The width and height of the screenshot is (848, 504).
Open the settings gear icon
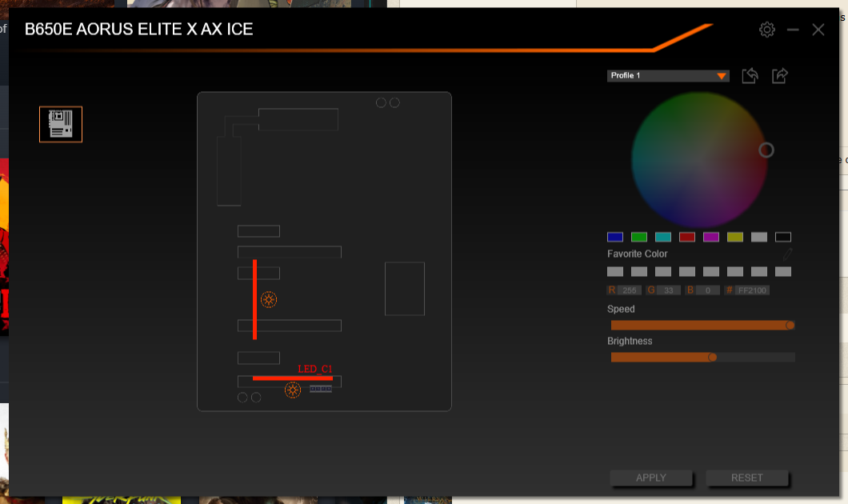[x=767, y=30]
